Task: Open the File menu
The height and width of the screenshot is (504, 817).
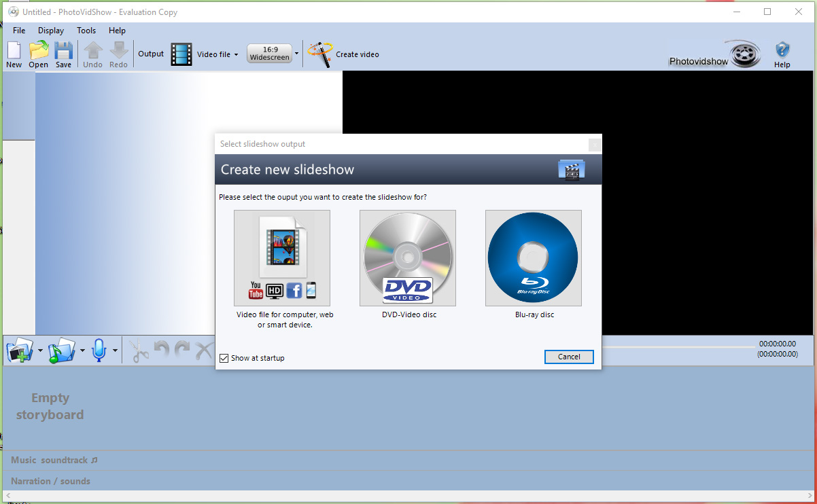Action: [19, 31]
